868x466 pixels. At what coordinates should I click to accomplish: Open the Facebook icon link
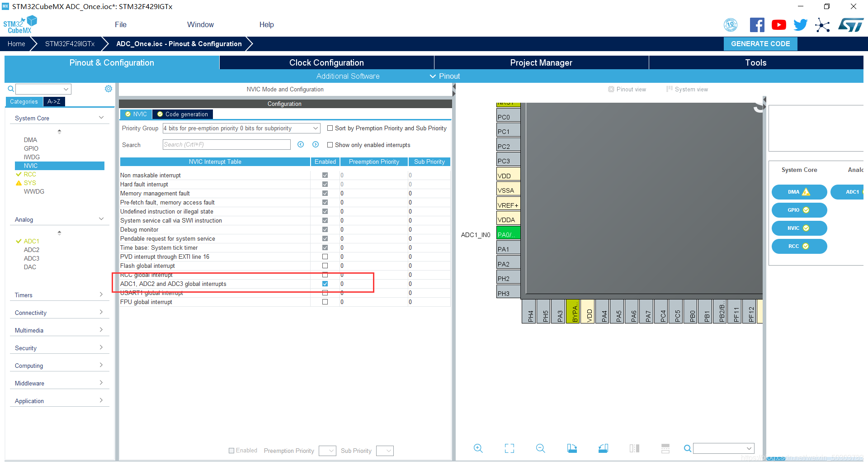coord(757,25)
